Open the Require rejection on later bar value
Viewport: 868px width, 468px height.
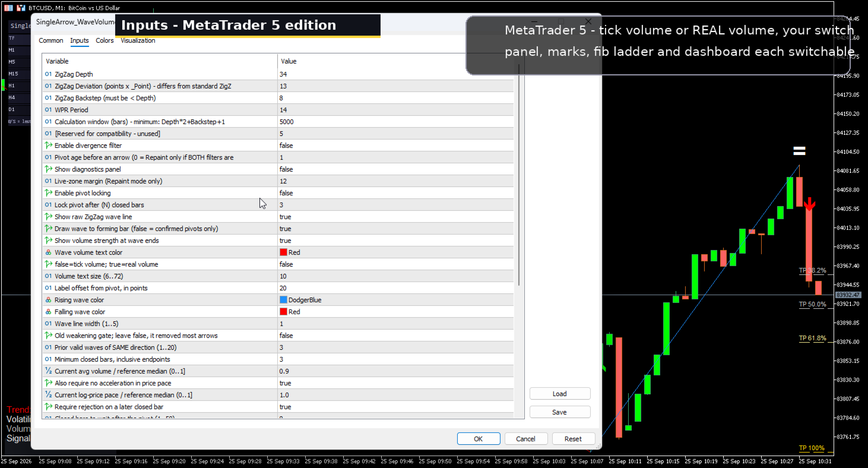click(395, 407)
